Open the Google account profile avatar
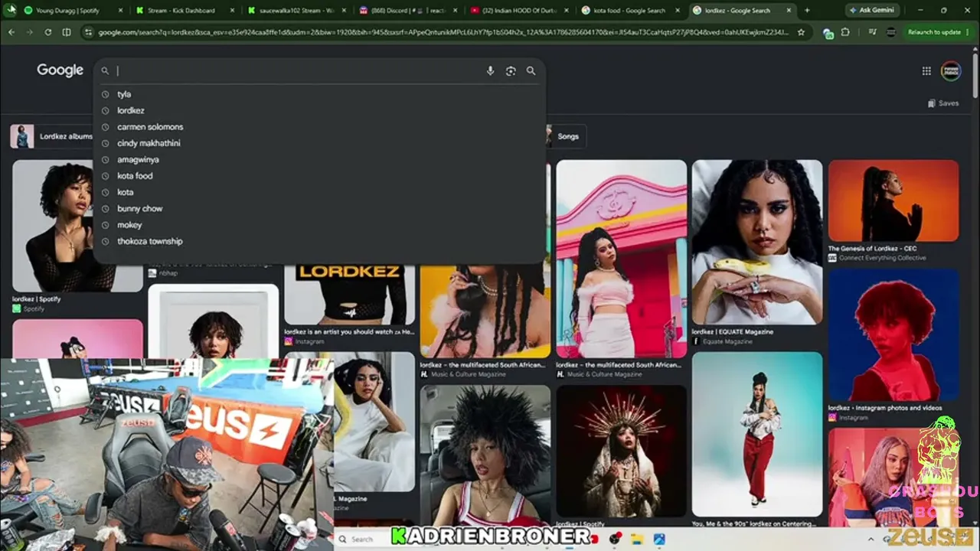The width and height of the screenshot is (980, 551). coord(951,71)
